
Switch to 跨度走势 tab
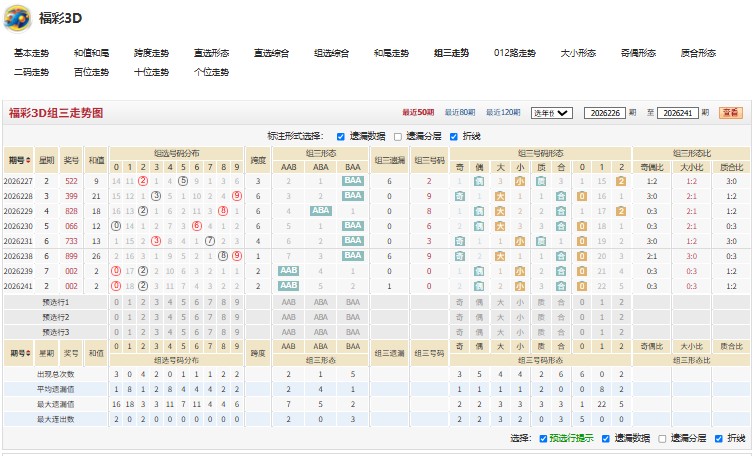click(151, 53)
